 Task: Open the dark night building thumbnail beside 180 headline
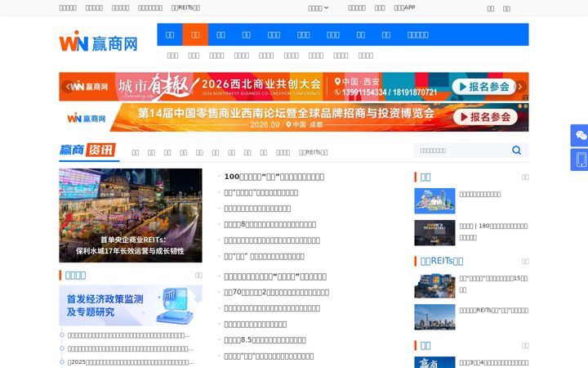pyautogui.click(x=434, y=233)
